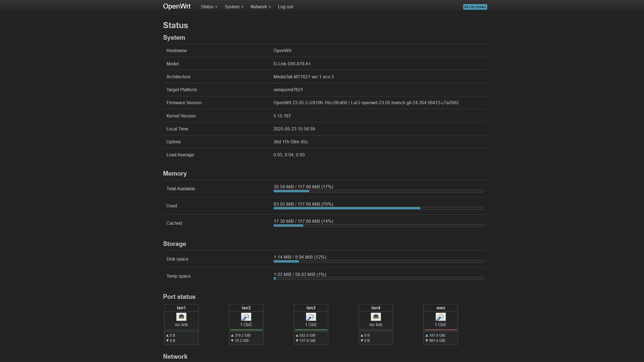Click the Disk space progress bar
Viewport: 644px width, 362px height.
click(x=378, y=261)
